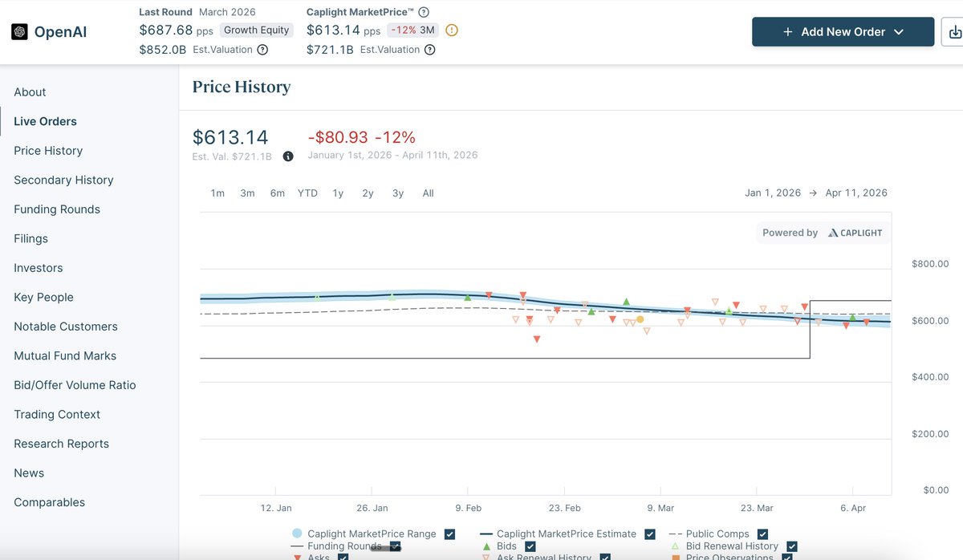This screenshot has height=560, width=963.
Task: Open help icon next to $721.1B Est.Valuation
Action: pos(430,50)
